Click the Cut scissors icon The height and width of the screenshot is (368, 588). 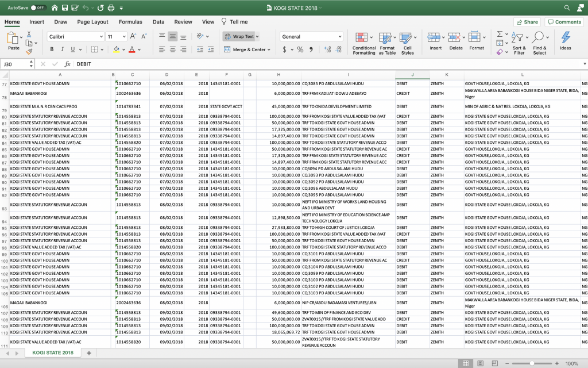click(29, 35)
